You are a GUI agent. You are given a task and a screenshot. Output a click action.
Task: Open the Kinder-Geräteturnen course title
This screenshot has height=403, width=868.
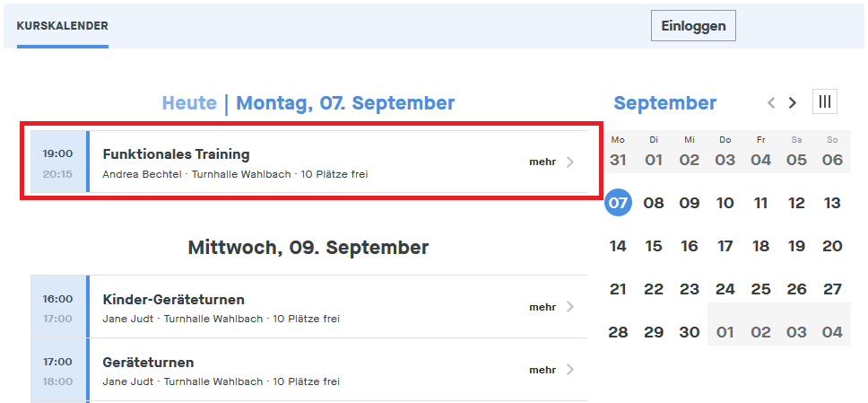point(173,300)
